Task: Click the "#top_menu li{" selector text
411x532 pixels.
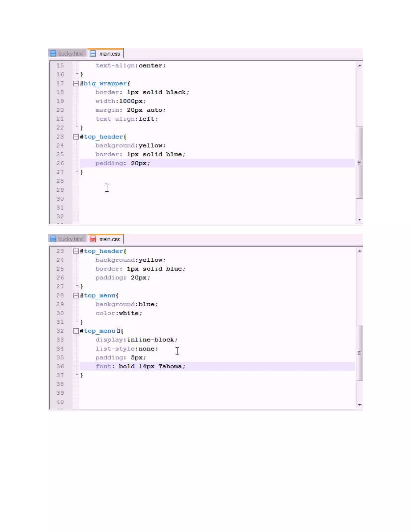Action: point(102,331)
